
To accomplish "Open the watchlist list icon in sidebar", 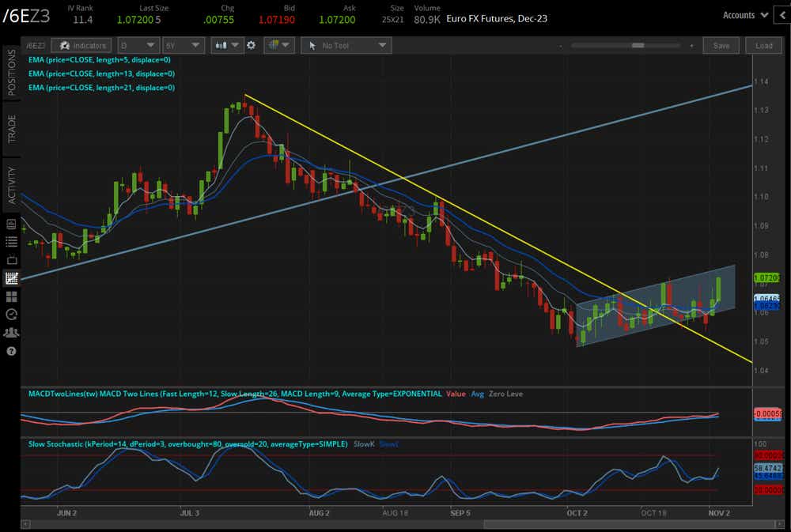I will 11,242.
